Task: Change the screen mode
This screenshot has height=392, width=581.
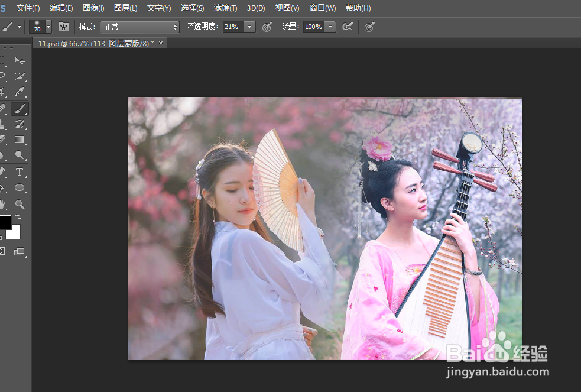Action: 20,252
